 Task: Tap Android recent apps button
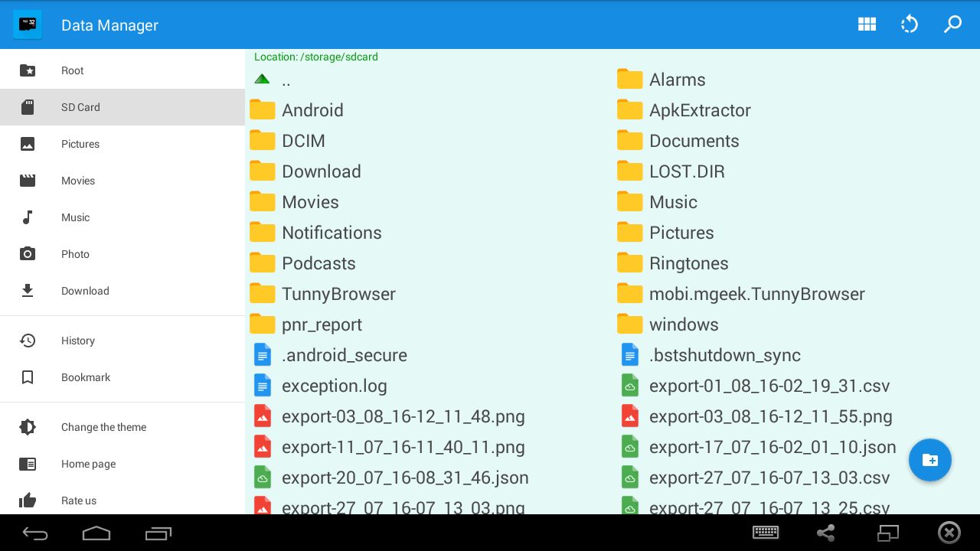pos(158,533)
